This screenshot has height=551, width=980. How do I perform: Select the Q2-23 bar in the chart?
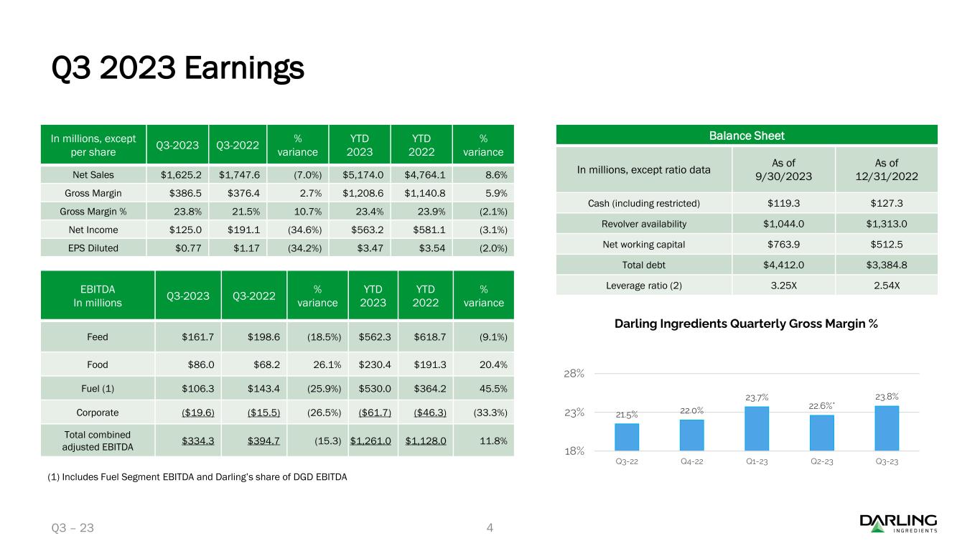(822, 433)
